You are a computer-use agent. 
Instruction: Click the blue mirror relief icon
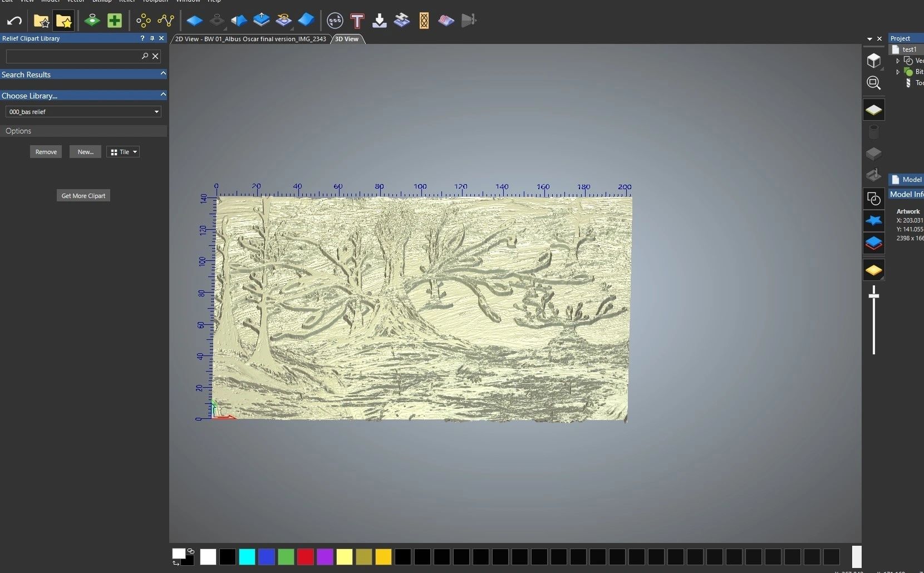click(x=239, y=21)
